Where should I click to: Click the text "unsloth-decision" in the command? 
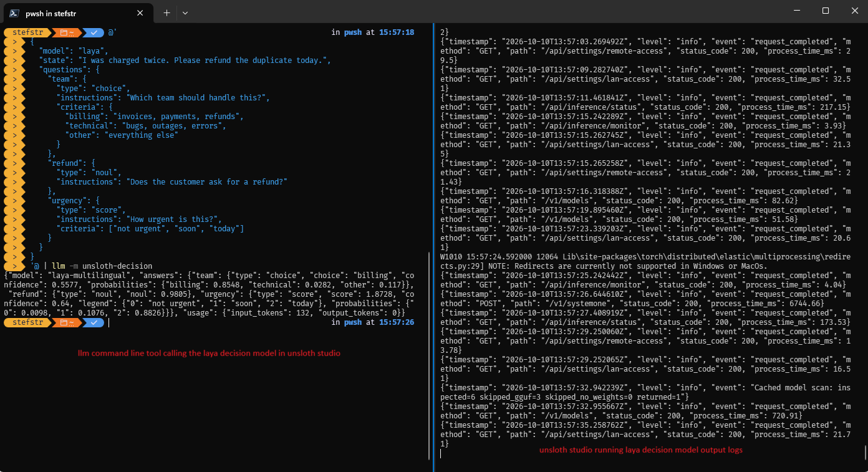pos(117,266)
